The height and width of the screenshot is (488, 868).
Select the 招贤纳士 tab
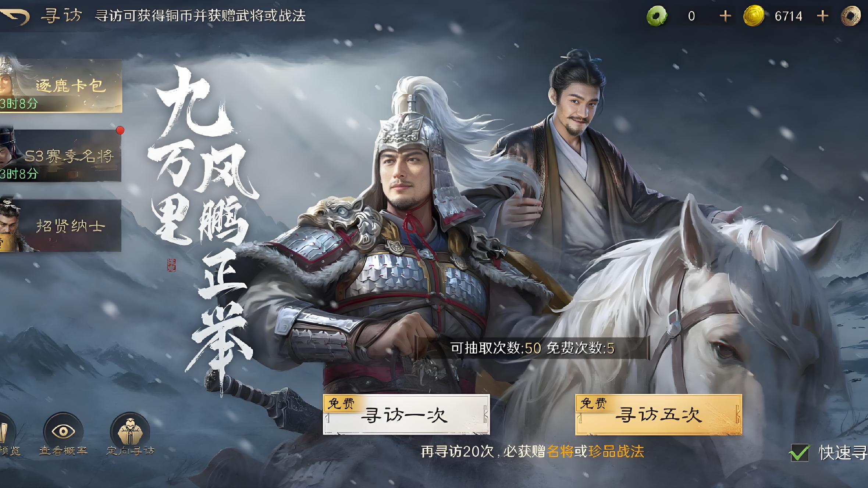coord(61,225)
